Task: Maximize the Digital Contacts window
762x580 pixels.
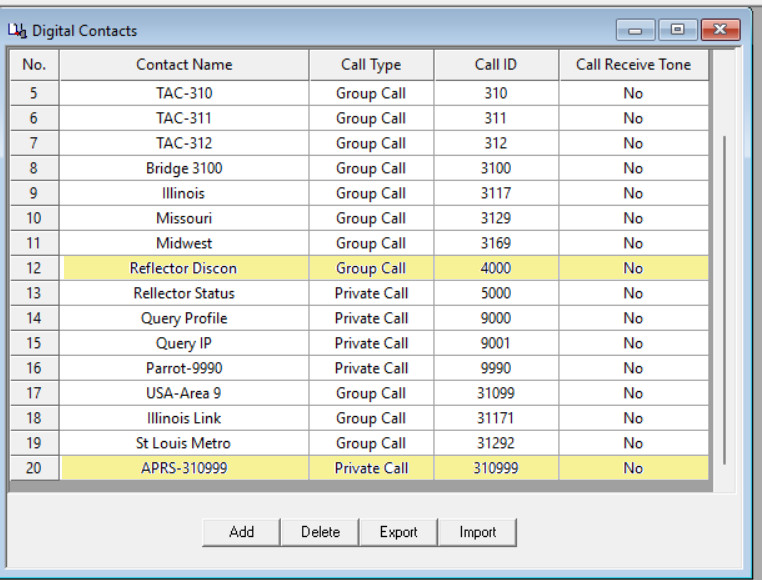Action: (x=677, y=30)
